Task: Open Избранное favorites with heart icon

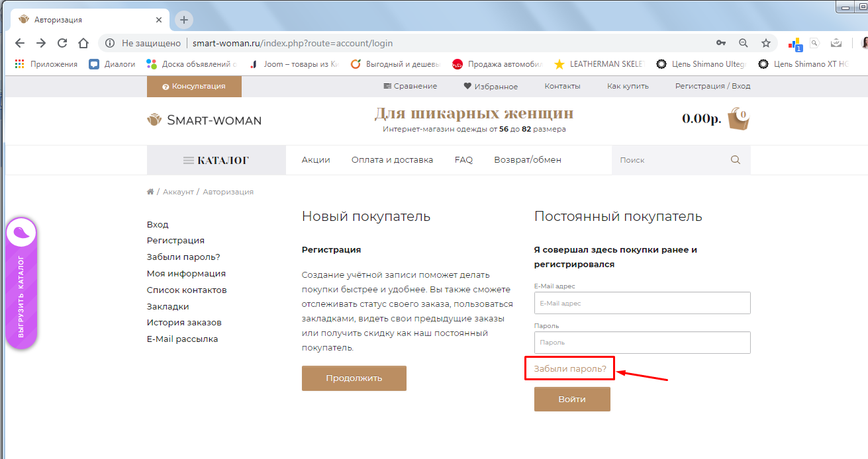Action: point(491,86)
